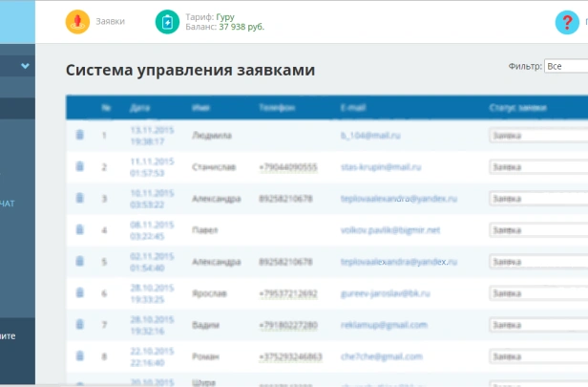Image resolution: width=588 pixels, height=387 pixels.
Task: Open email link in row 2
Action: coord(381,167)
